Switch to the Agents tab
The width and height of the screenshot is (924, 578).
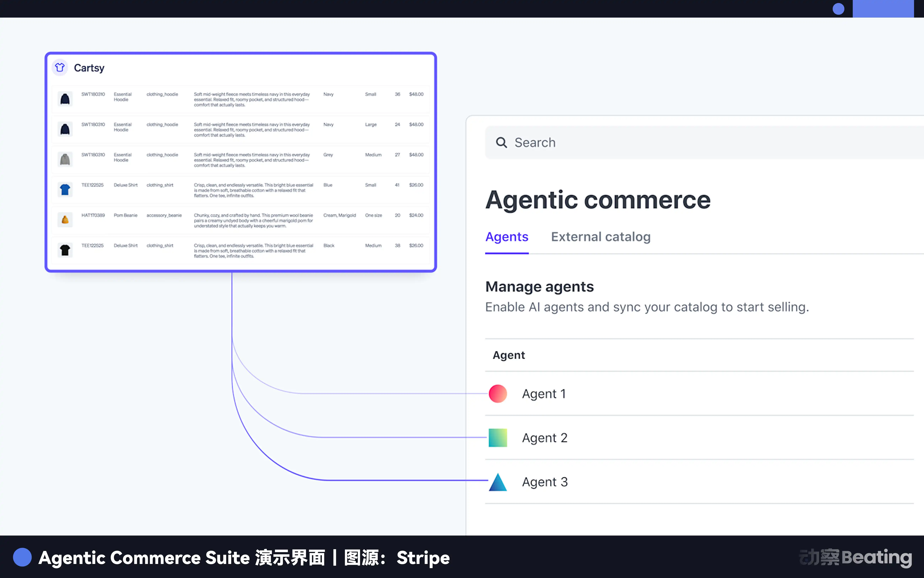507,237
